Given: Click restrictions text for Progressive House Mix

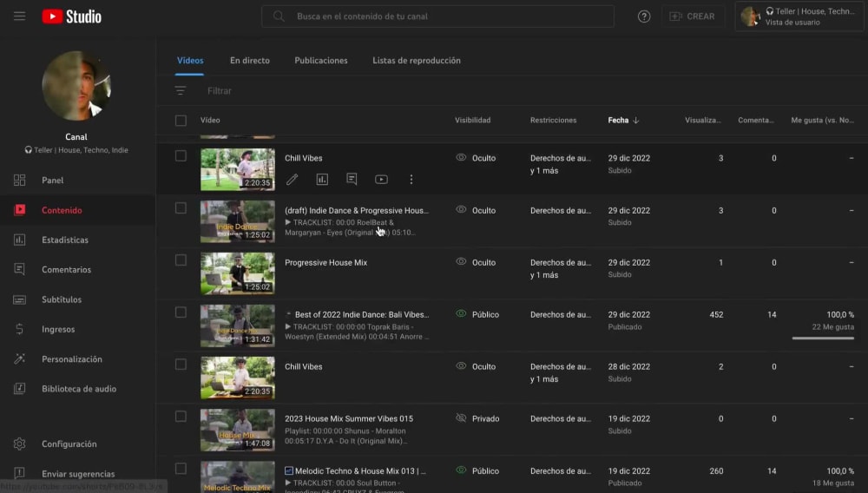Looking at the screenshot, I should 560,269.
